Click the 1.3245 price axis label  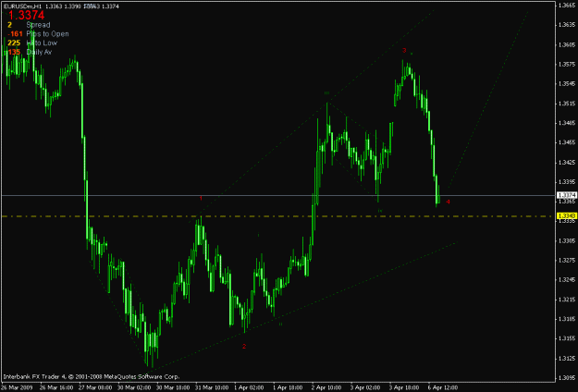pyautogui.click(x=566, y=279)
